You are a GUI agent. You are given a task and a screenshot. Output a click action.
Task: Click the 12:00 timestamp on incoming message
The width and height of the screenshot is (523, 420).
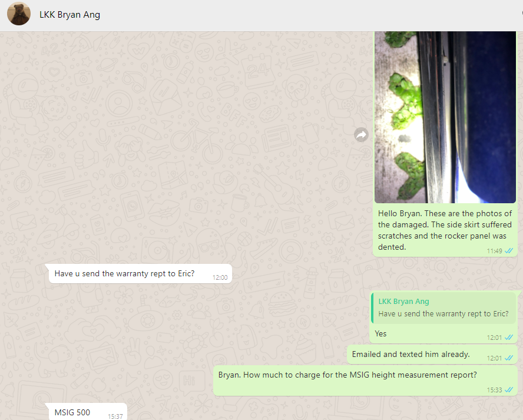click(x=220, y=277)
